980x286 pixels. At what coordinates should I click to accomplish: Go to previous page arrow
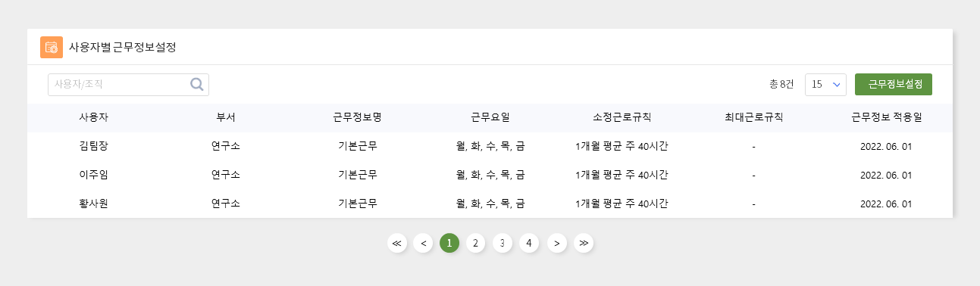pyautogui.click(x=423, y=243)
